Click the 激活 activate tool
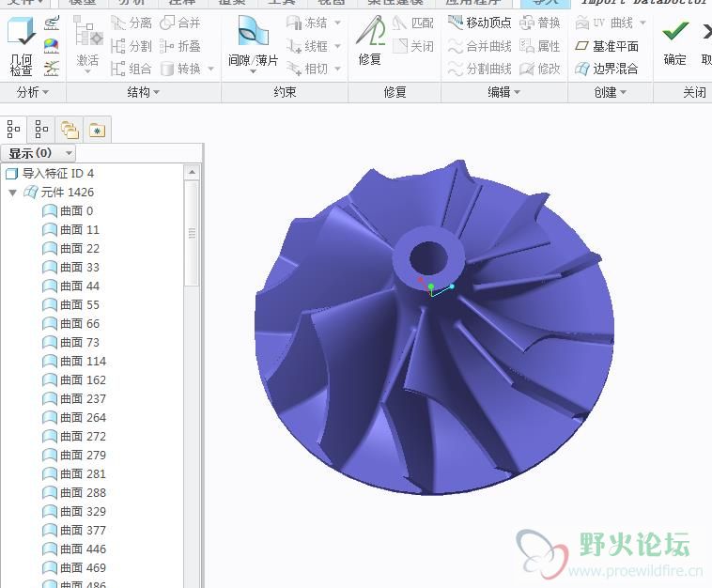Screen dimensions: 712x588 click(87, 41)
